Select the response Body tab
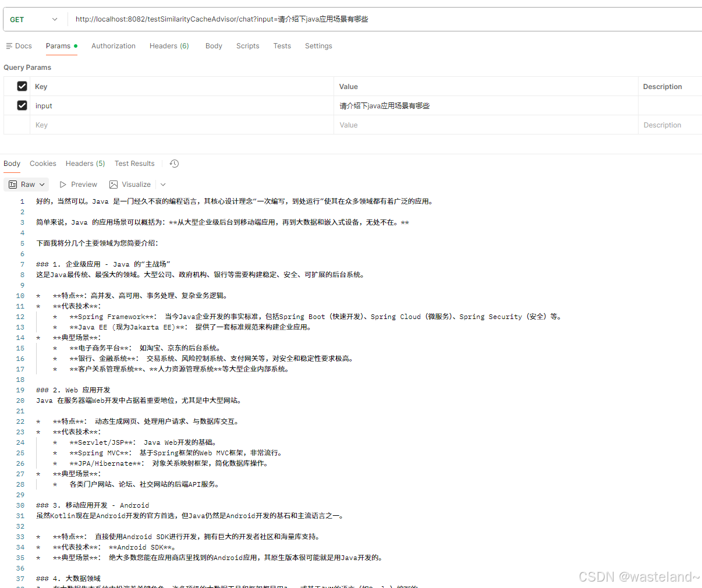Image resolution: width=702 pixels, height=588 pixels. [12, 164]
